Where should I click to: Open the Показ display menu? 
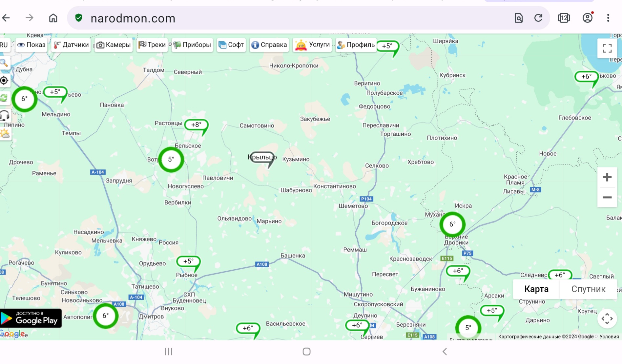coord(31,45)
